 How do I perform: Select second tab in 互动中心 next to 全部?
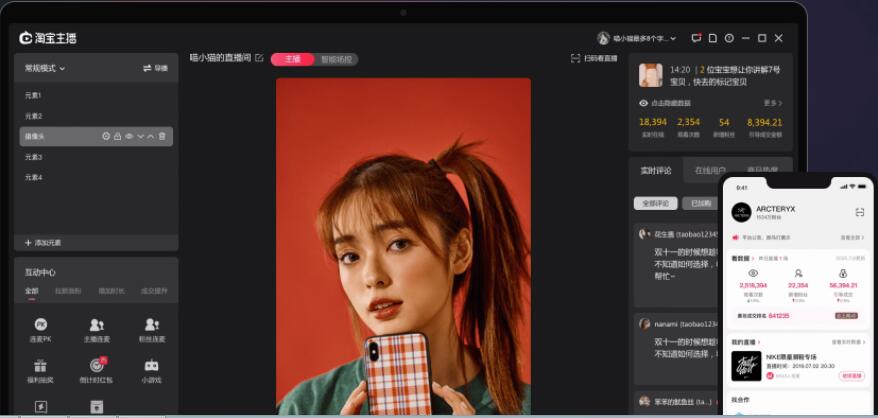[x=68, y=291]
